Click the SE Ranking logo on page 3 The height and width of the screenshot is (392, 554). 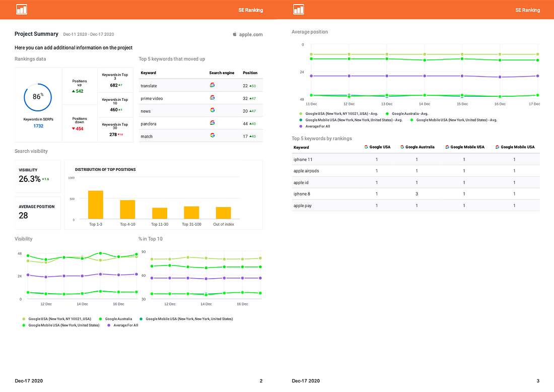click(299, 10)
